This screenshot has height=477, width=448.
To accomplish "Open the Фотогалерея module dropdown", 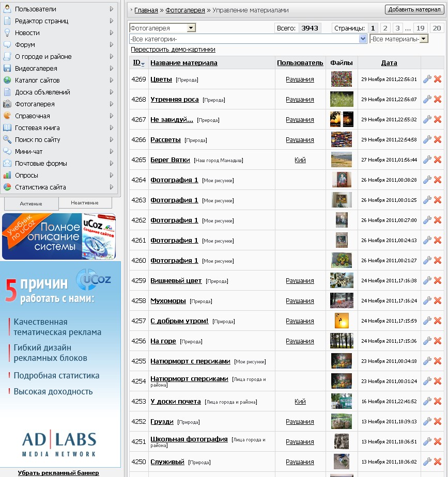I will pyautogui.click(x=191, y=28).
